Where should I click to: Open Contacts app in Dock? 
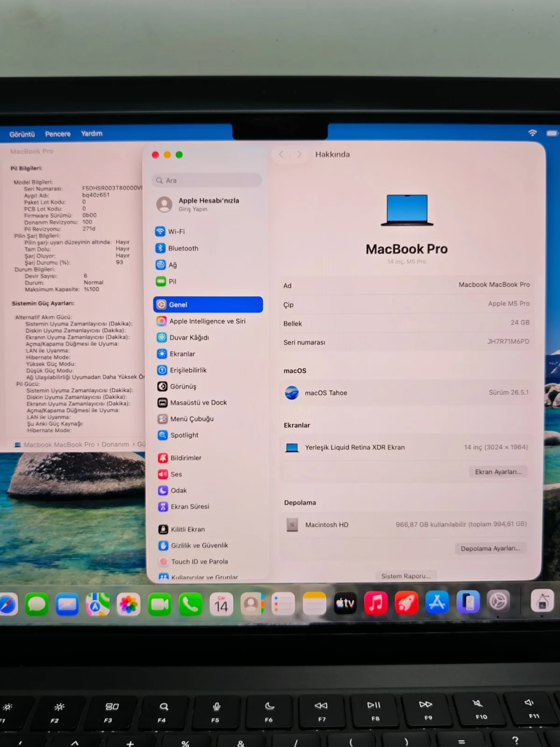click(252, 604)
